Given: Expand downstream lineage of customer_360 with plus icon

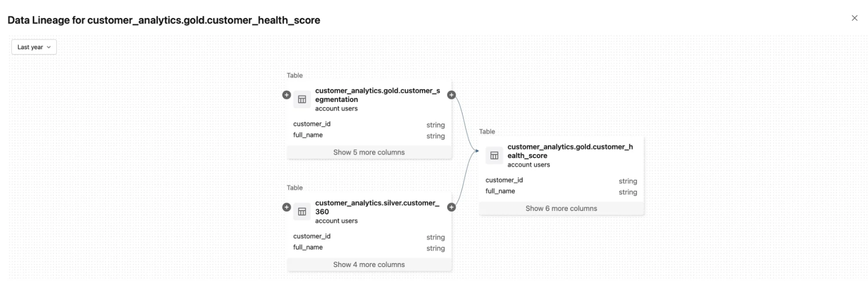Looking at the screenshot, I should (x=452, y=207).
